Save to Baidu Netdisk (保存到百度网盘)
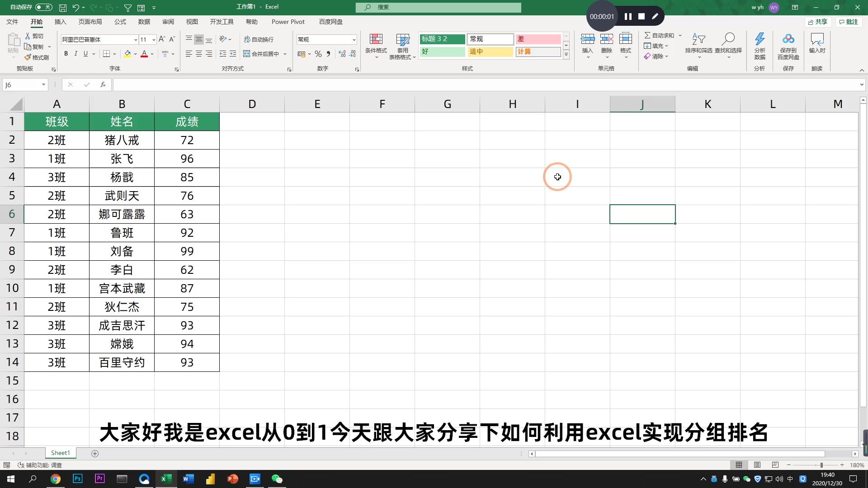Screen dimensions: 868x488 (788, 46)
